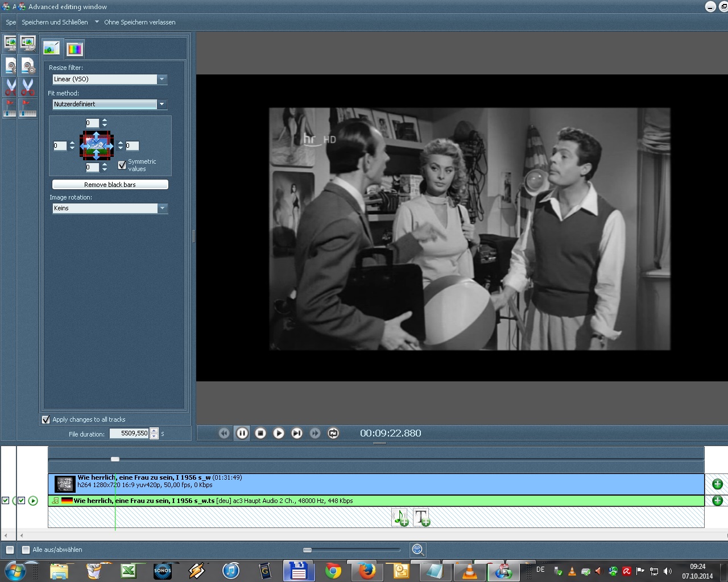Click Speichern und Schließen
728x582 pixels.
click(55, 22)
